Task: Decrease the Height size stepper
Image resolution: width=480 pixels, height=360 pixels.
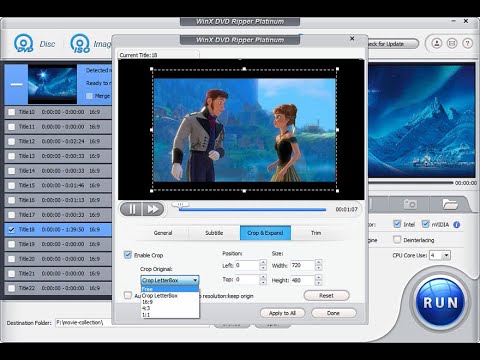Action: pyautogui.click(x=318, y=283)
